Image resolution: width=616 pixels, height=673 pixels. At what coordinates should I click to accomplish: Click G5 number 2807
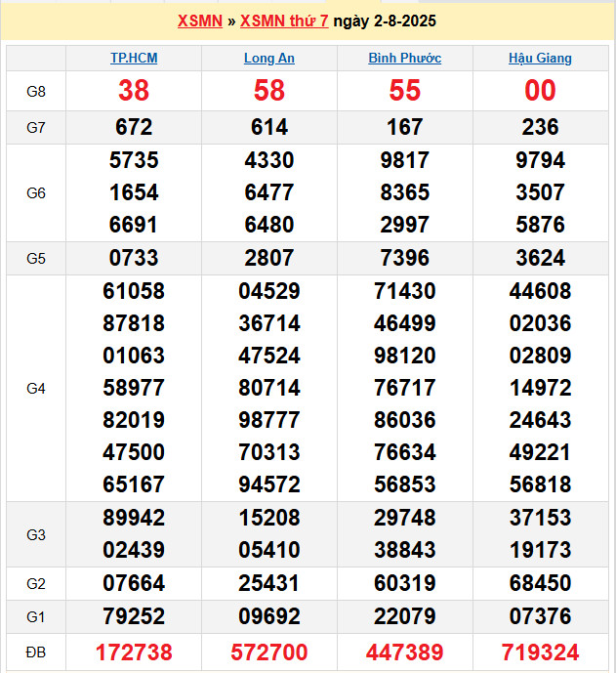(x=269, y=258)
